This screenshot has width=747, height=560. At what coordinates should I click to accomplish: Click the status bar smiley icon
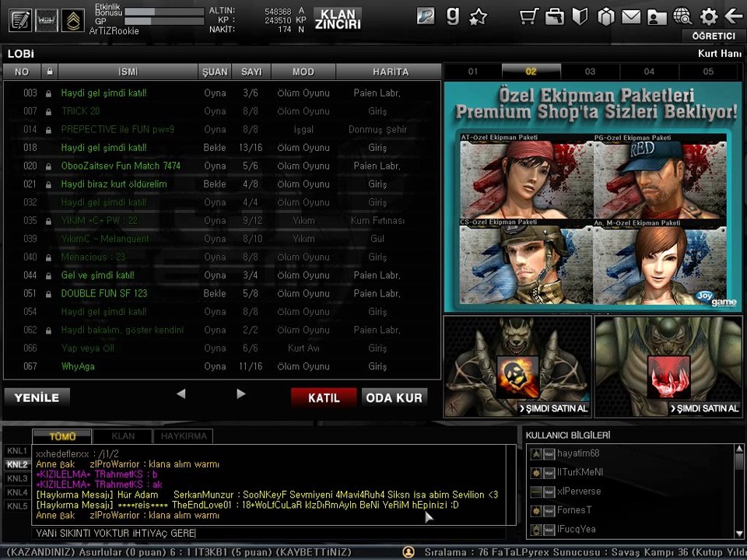[x=409, y=552]
